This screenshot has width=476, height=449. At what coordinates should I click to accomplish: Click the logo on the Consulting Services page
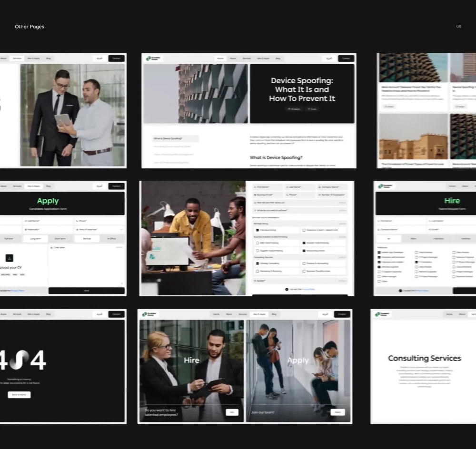click(x=383, y=314)
